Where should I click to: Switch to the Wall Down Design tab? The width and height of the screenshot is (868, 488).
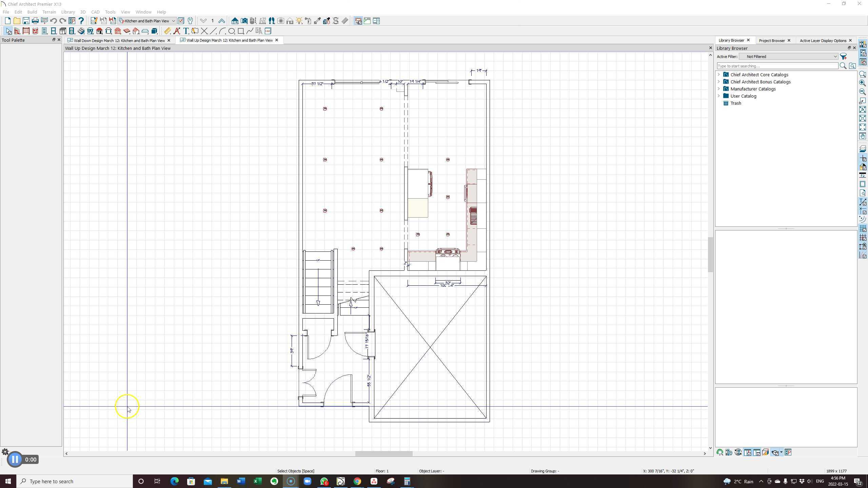click(x=119, y=40)
